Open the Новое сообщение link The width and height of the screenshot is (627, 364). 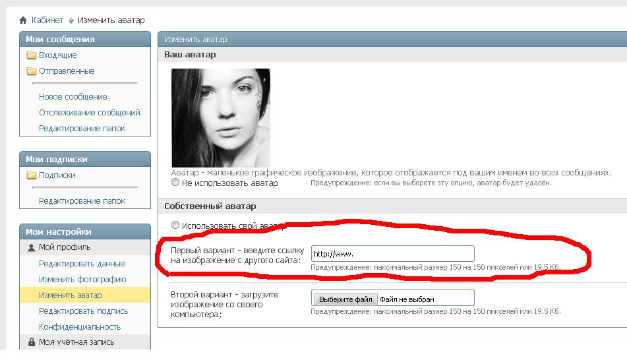pos(73,97)
